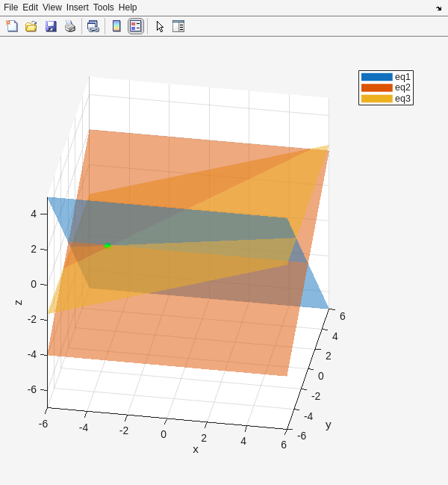The width and height of the screenshot is (448, 485).
Task: Open a file with the folder icon
Action: tap(31, 26)
